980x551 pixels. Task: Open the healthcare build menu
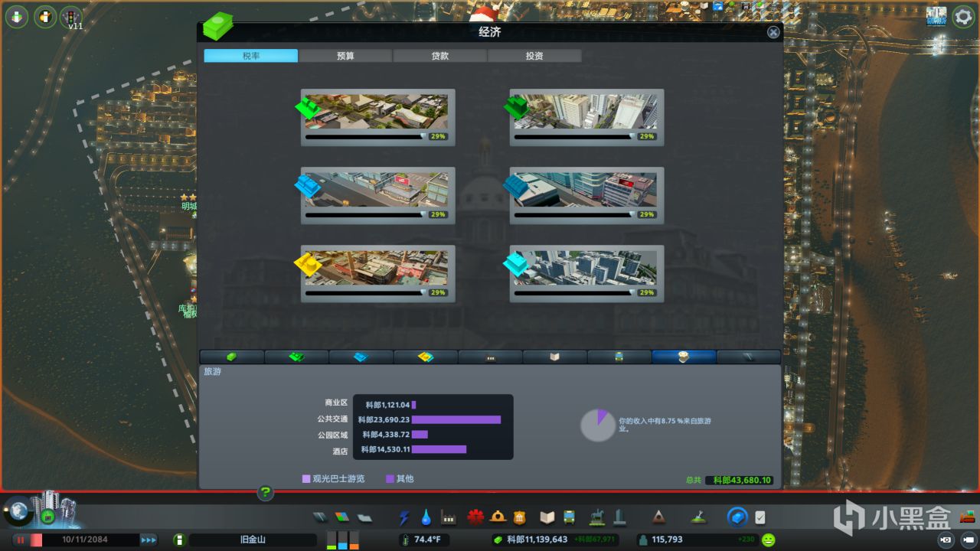pos(476,518)
